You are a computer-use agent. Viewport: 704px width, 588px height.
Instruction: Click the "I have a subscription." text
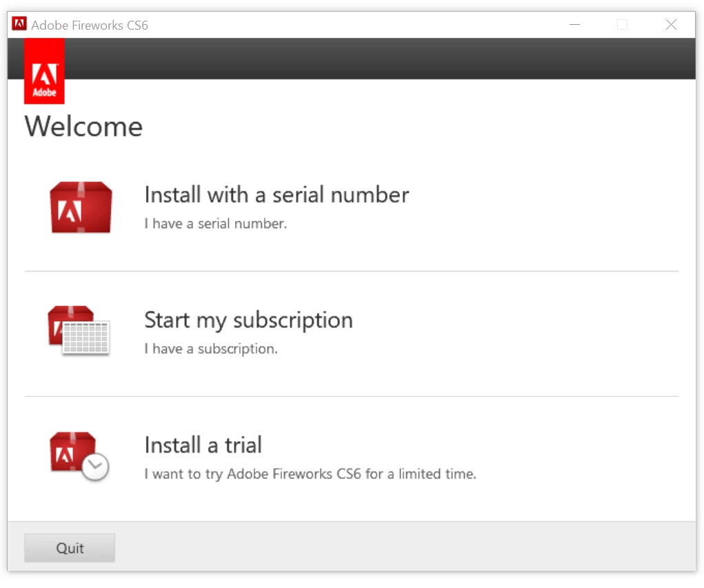[x=211, y=349]
